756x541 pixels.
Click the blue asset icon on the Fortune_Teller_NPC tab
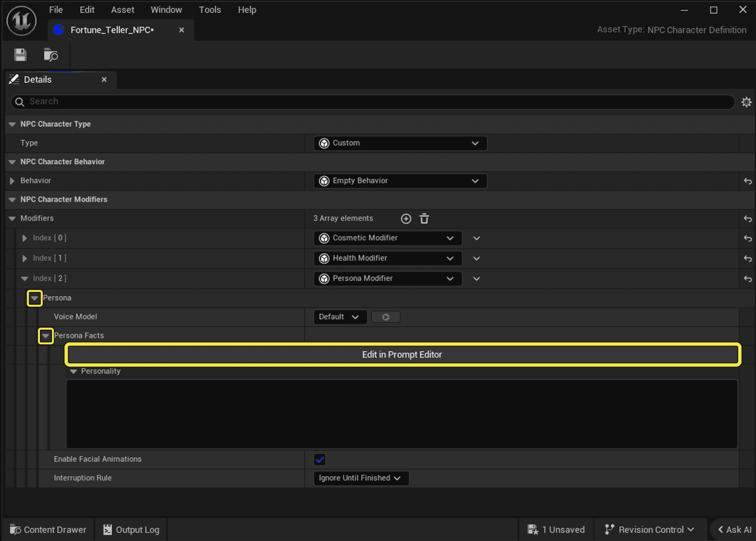point(59,30)
